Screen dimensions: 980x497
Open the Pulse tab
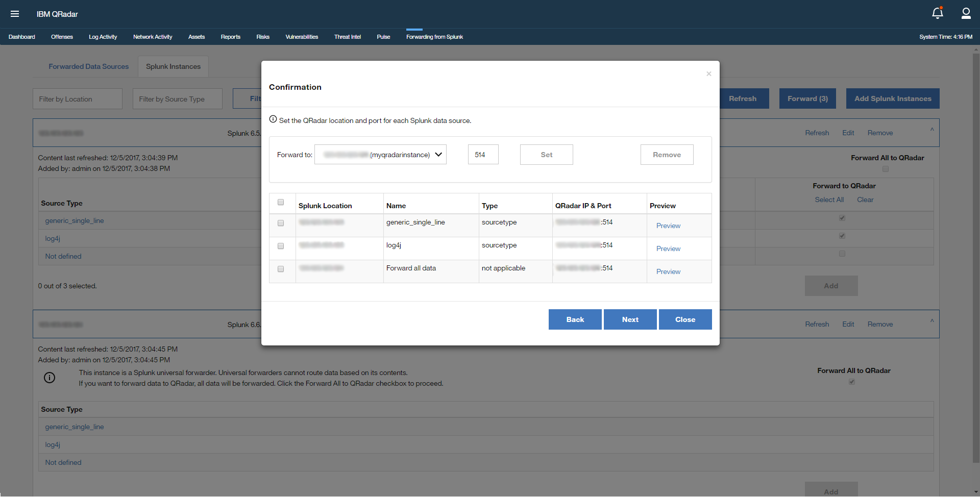pyautogui.click(x=383, y=37)
